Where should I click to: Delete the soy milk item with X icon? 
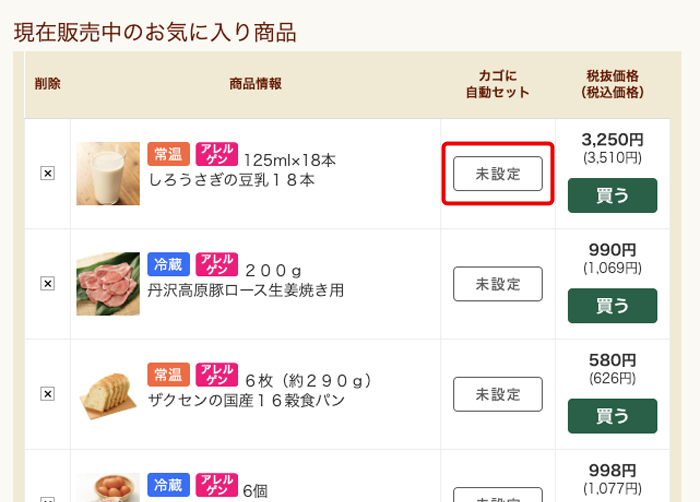coord(47,173)
